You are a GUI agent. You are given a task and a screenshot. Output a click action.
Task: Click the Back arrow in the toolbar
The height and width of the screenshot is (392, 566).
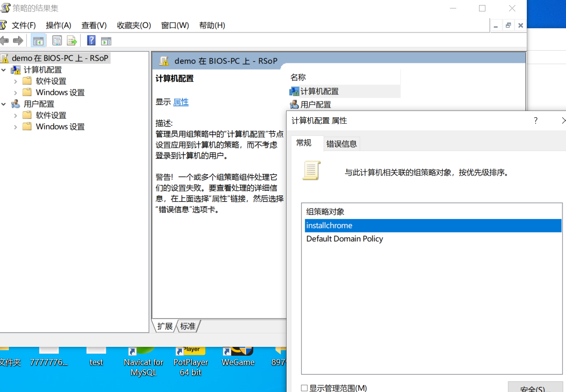(5, 41)
